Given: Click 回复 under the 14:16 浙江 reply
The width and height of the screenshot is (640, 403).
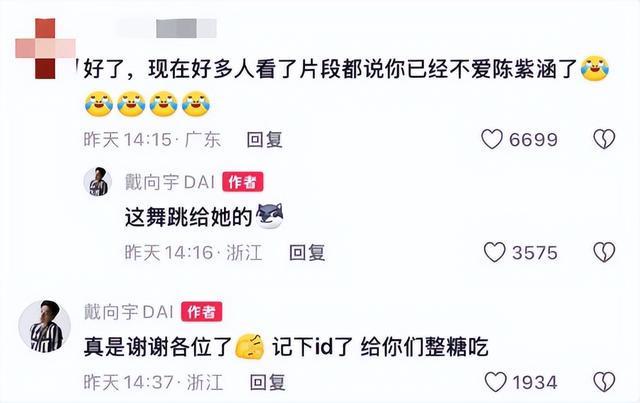Looking at the screenshot, I should pos(307,253).
